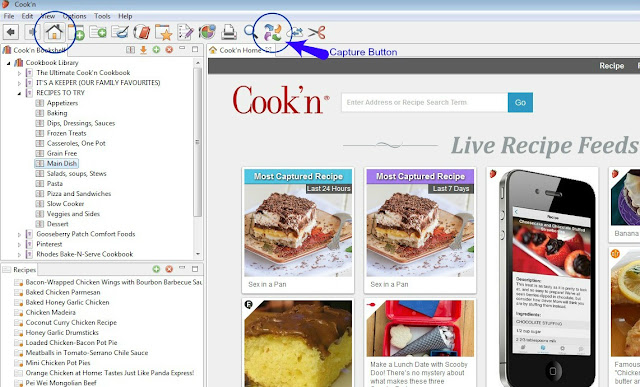This screenshot has height=387, width=640.
Task: Open the Edit menu
Action: tap(27, 16)
